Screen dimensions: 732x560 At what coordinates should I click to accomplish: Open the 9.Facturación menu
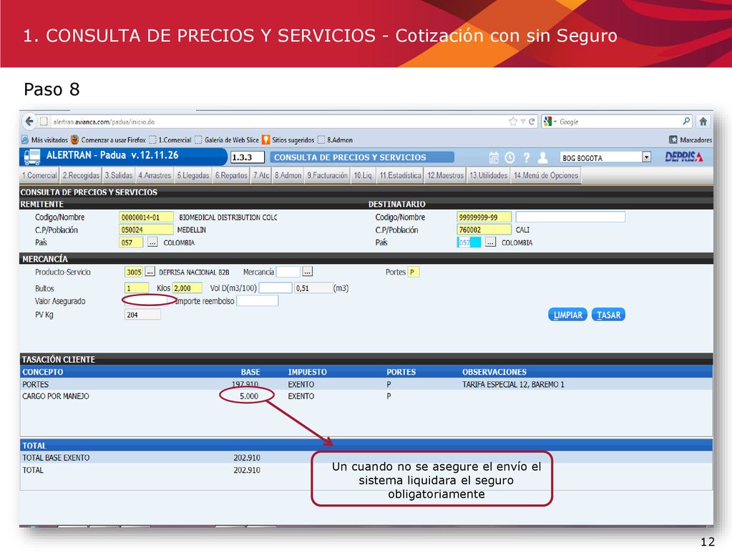(x=327, y=175)
